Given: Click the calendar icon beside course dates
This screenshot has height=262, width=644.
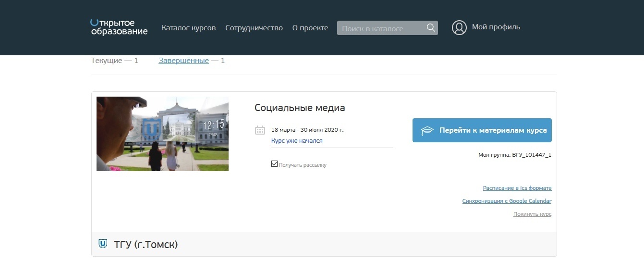Looking at the screenshot, I should click(x=260, y=130).
